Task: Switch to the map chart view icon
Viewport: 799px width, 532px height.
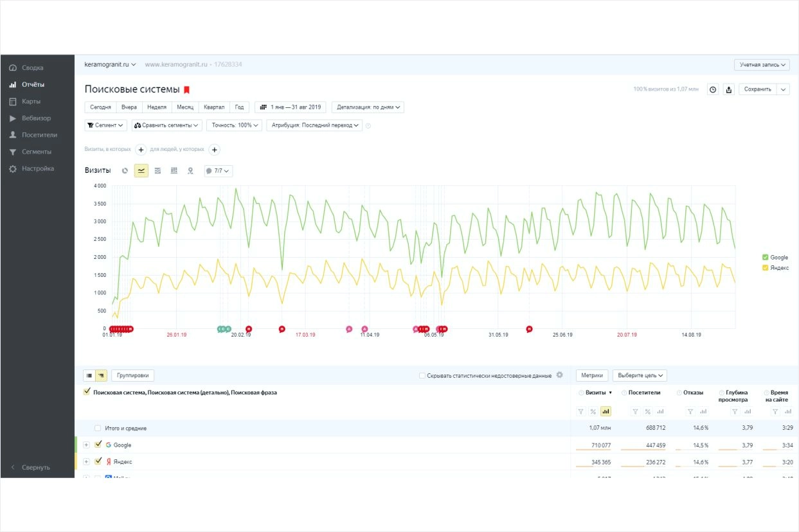Action: coord(190,171)
